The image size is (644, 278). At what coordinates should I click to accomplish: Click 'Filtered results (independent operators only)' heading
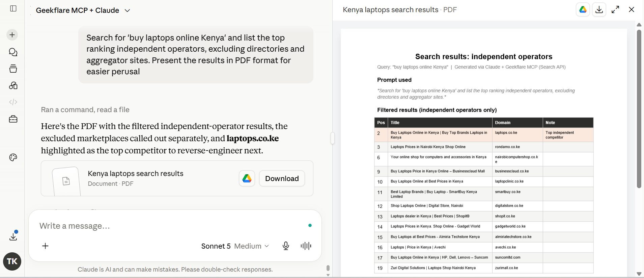[x=437, y=110]
